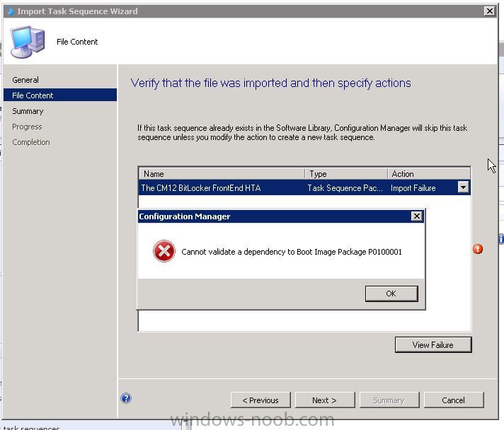Click the red warning icon beside the list
Screen dimensions: 504x430
click(x=478, y=249)
